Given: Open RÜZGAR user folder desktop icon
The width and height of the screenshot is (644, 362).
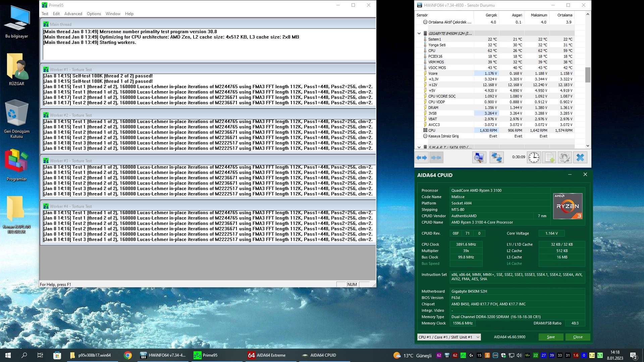Looking at the screenshot, I should [17, 69].
